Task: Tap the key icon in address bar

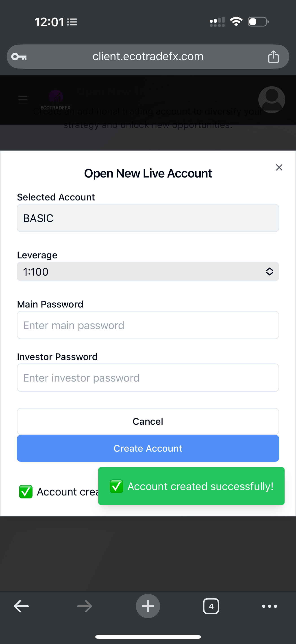Action: pos(19,57)
